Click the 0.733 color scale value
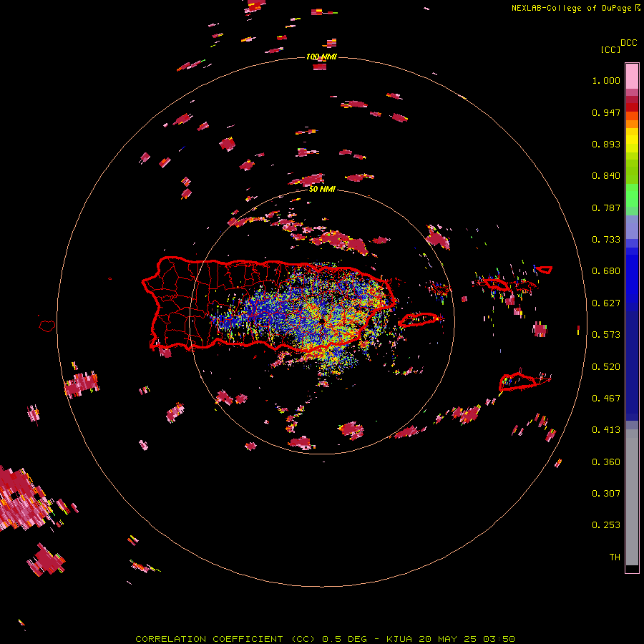644x644 pixels. click(x=606, y=240)
